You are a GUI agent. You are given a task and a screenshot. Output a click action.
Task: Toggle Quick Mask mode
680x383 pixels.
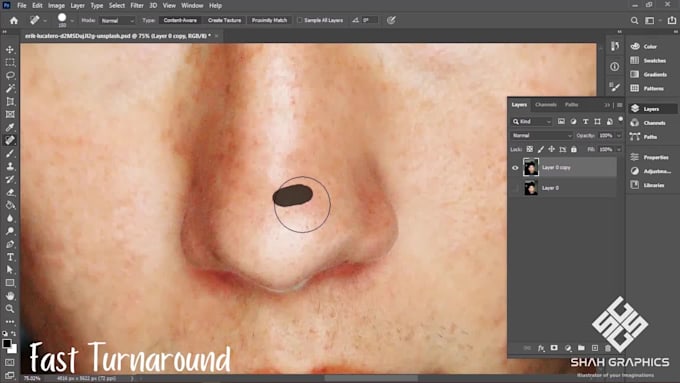coord(10,362)
